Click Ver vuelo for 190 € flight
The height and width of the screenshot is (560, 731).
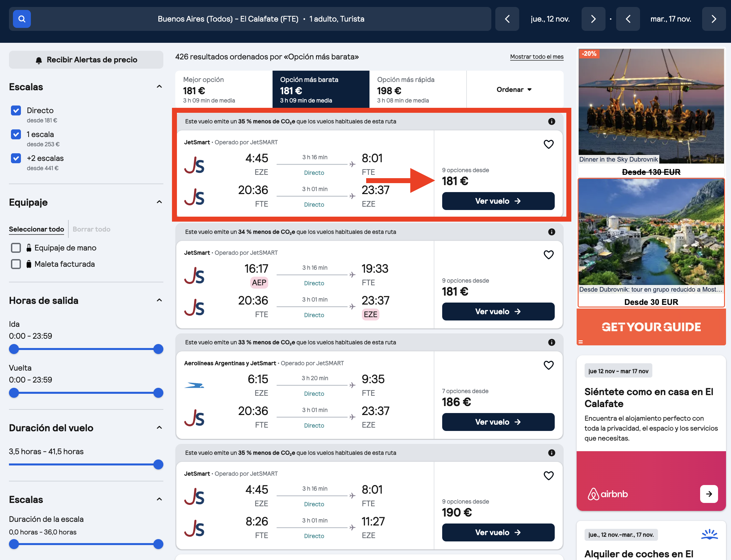click(498, 533)
